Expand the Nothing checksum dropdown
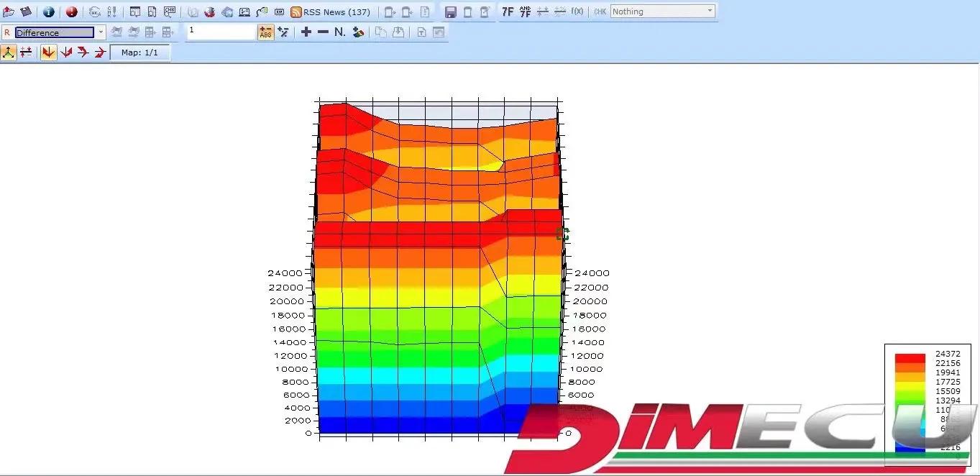The image size is (980, 476). coord(710,11)
